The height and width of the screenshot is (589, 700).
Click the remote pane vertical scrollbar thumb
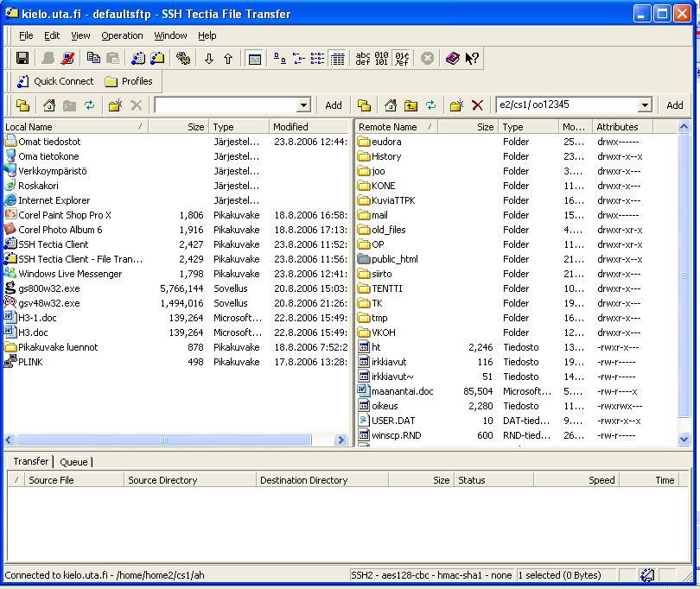pyautogui.click(x=684, y=275)
